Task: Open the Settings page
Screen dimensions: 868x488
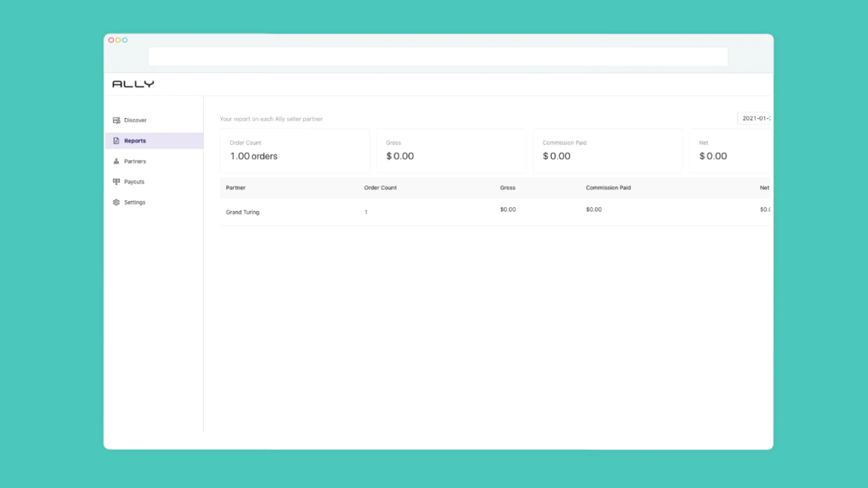Action: (154, 202)
